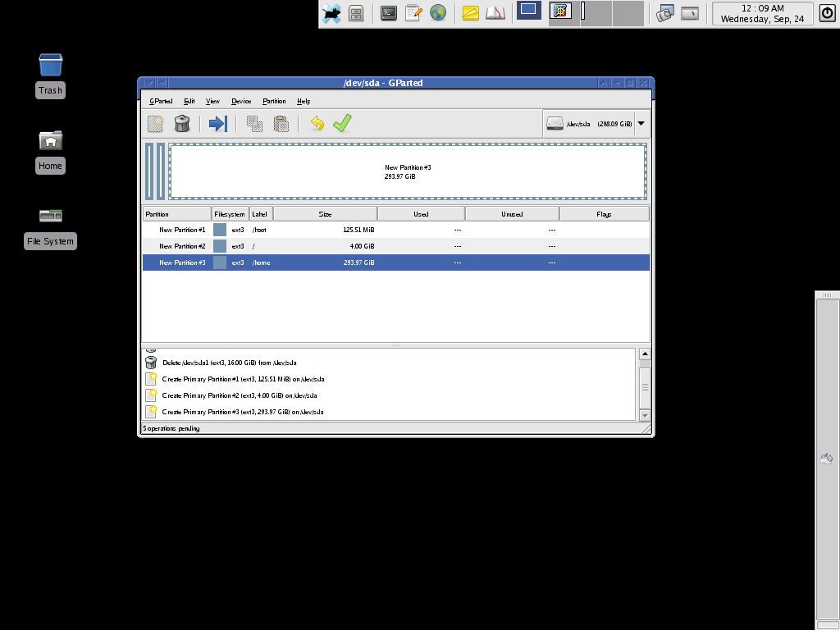The image size is (840, 630).
Task: Select New Partition #2 root row
Action: tap(396, 246)
